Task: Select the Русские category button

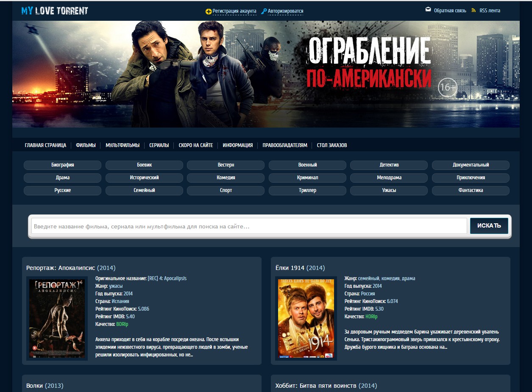Action: 62,190
